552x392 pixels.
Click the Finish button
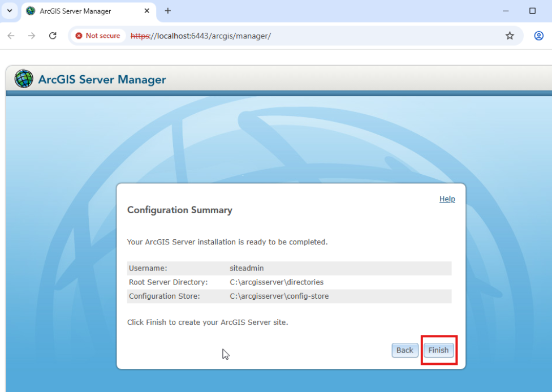point(438,350)
